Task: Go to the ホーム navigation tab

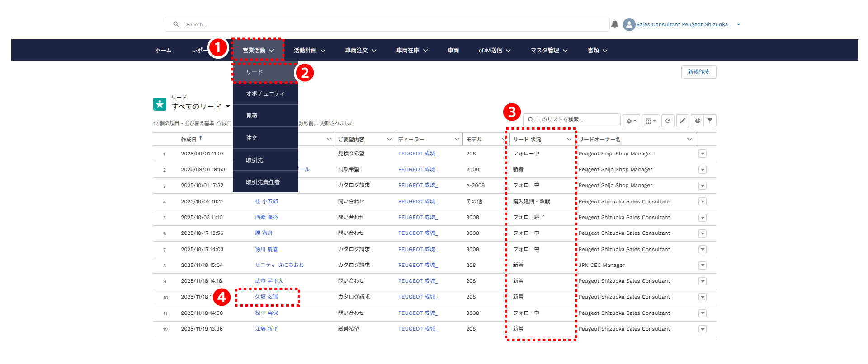Action: (x=163, y=51)
